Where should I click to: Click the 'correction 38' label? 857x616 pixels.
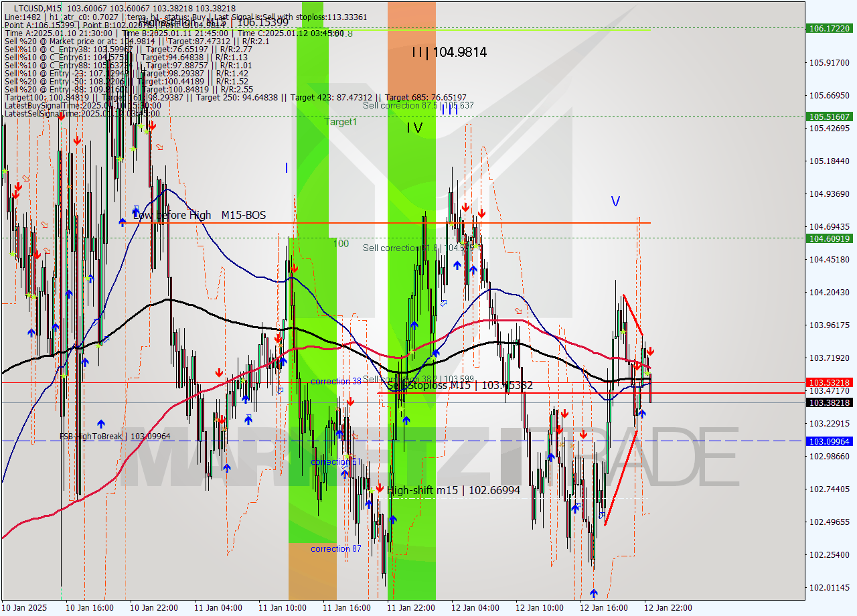(336, 381)
